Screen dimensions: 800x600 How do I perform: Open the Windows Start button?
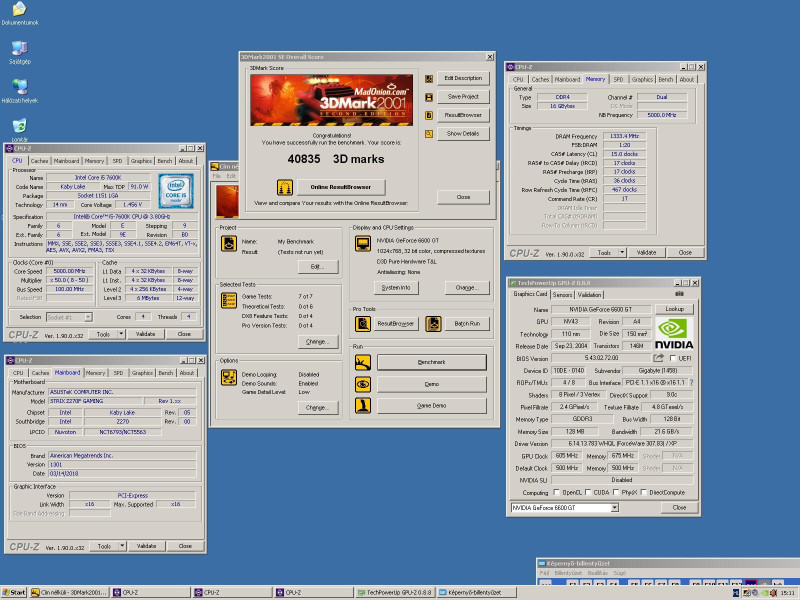(x=14, y=593)
